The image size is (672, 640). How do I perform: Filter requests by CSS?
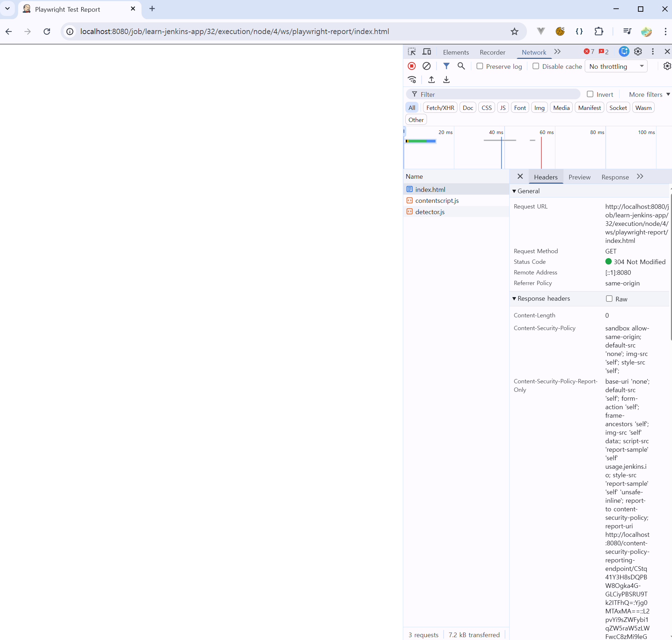point(487,108)
